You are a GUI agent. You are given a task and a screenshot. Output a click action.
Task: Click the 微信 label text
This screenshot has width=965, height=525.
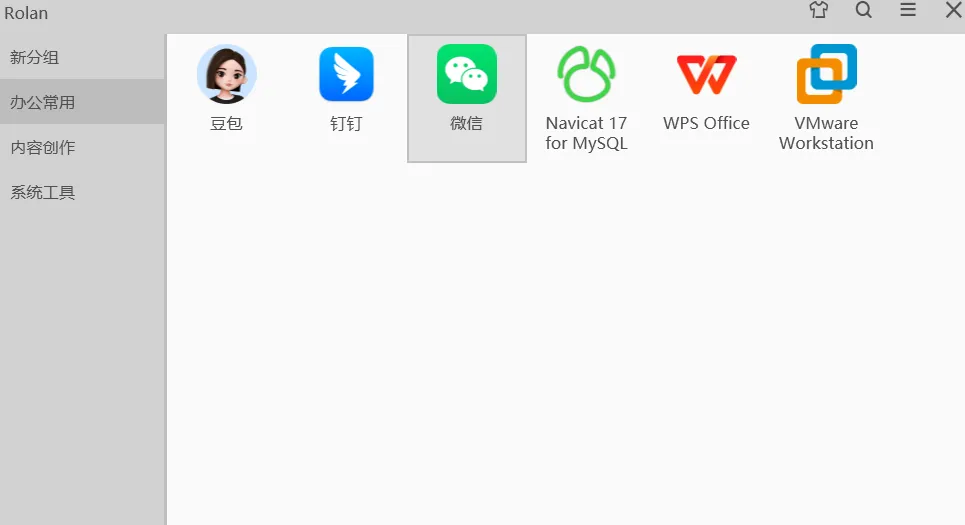pos(466,123)
